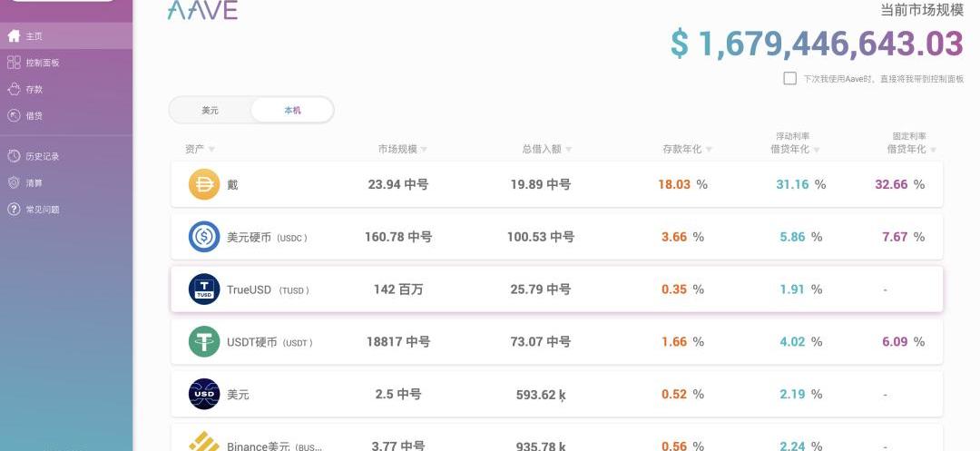The image size is (980, 451).
Task: Open the 借贷 sidebar link
Action: tap(34, 116)
